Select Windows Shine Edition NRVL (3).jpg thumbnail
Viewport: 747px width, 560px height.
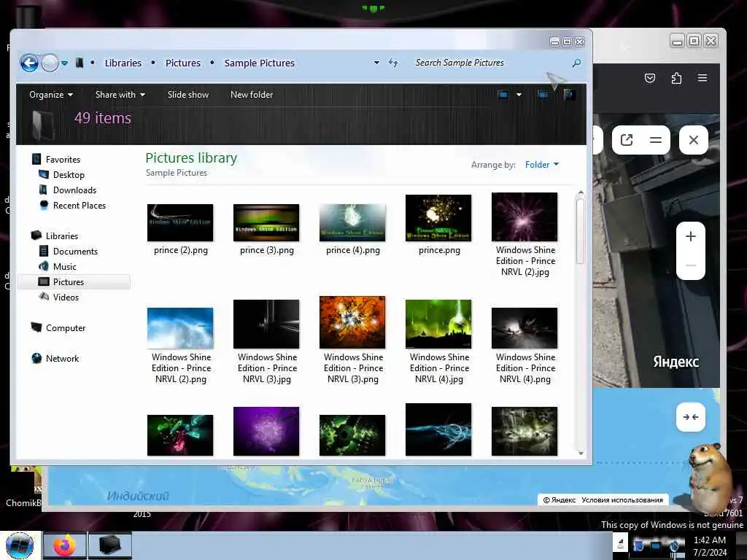pyautogui.click(x=266, y=324)
